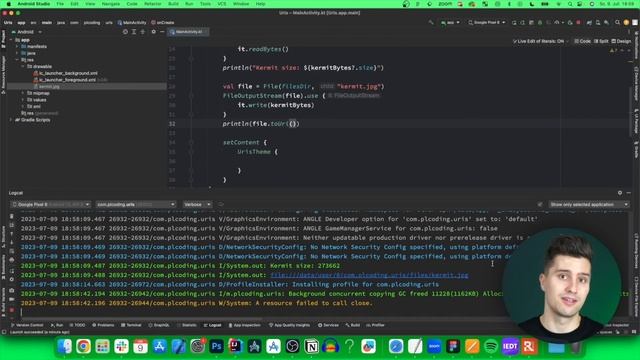Open the com.plcoding.uris process dropdown
The image size is (640, 360).
(x=136, y=204)
